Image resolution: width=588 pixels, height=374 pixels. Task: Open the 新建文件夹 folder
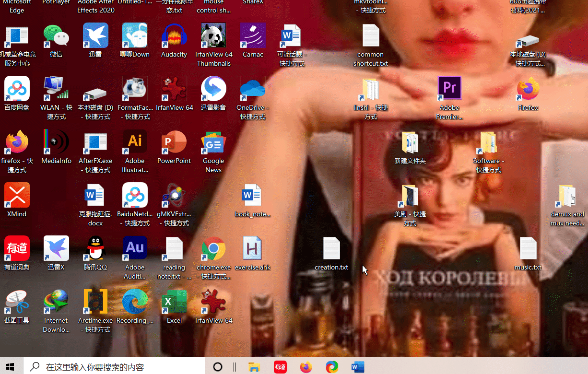pos(410,142)
